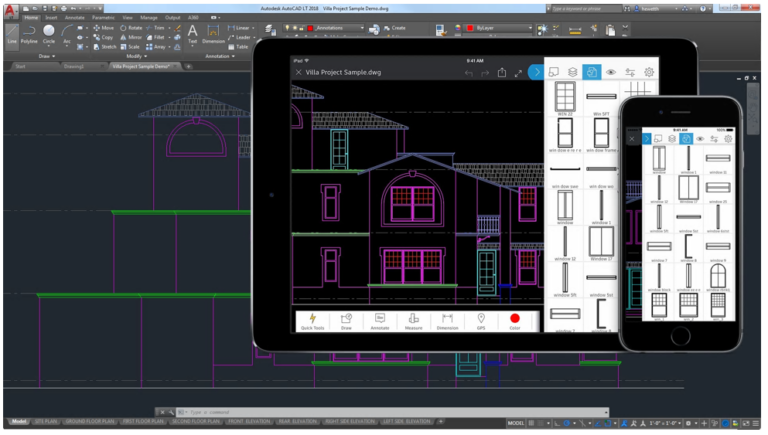768x435 pixels.
Task: Open the Leader dropdown arrow
Action: (254, 37)
